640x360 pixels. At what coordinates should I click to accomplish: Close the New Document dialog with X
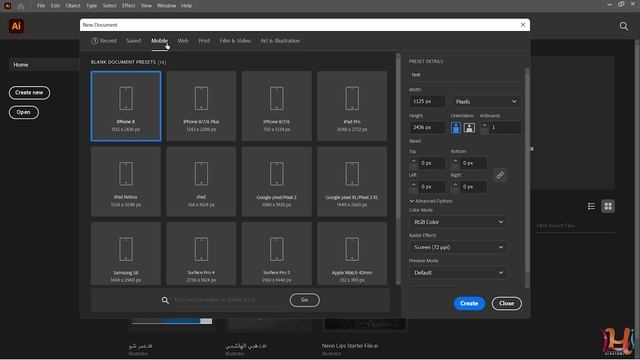point(523,25)
